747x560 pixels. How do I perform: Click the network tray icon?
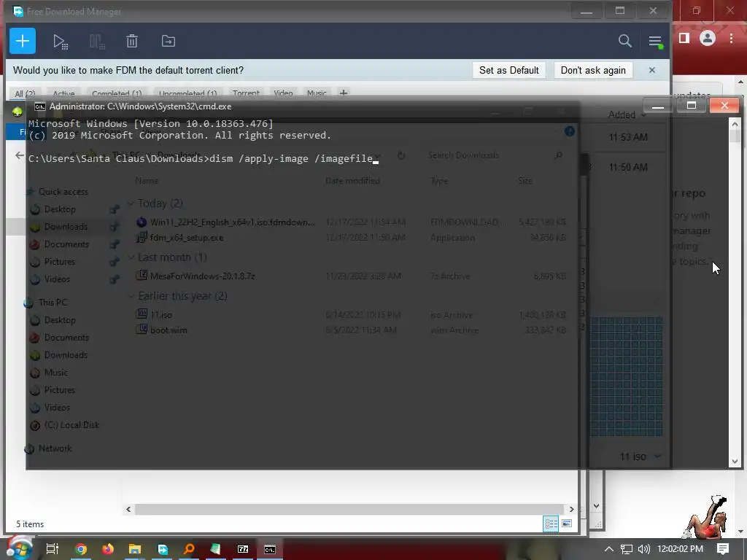pyautogui.click(x=626, y=549)
